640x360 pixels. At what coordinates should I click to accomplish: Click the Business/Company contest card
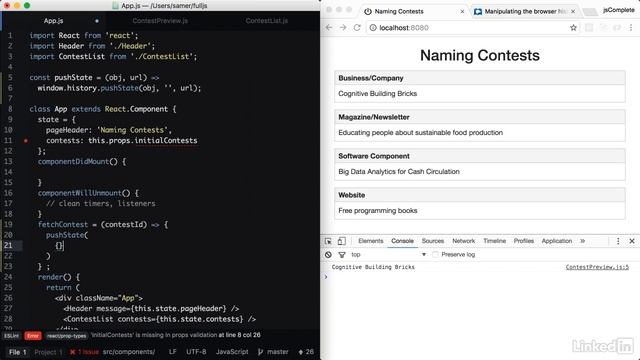point(480,86)
